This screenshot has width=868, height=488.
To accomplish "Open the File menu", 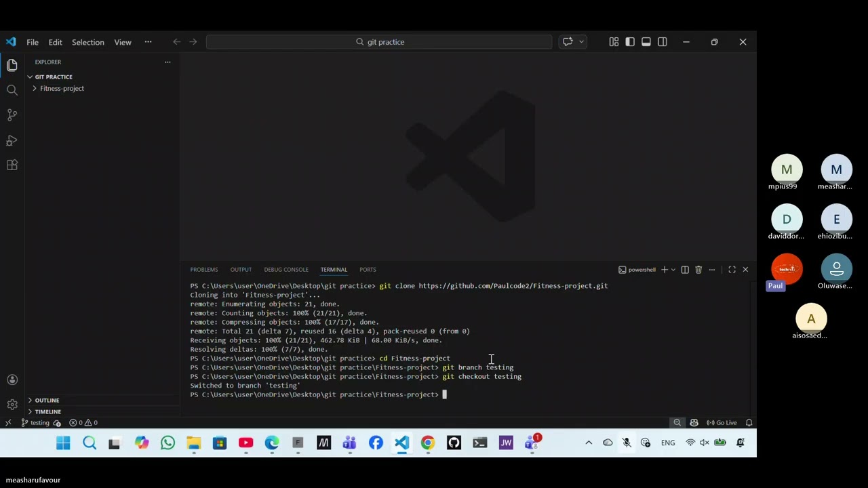I will (x=33, y=42).
